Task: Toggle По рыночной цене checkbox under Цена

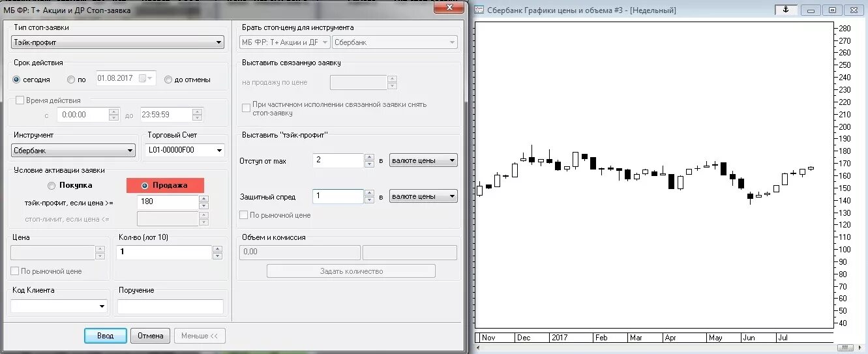Action: coord(15,271)
